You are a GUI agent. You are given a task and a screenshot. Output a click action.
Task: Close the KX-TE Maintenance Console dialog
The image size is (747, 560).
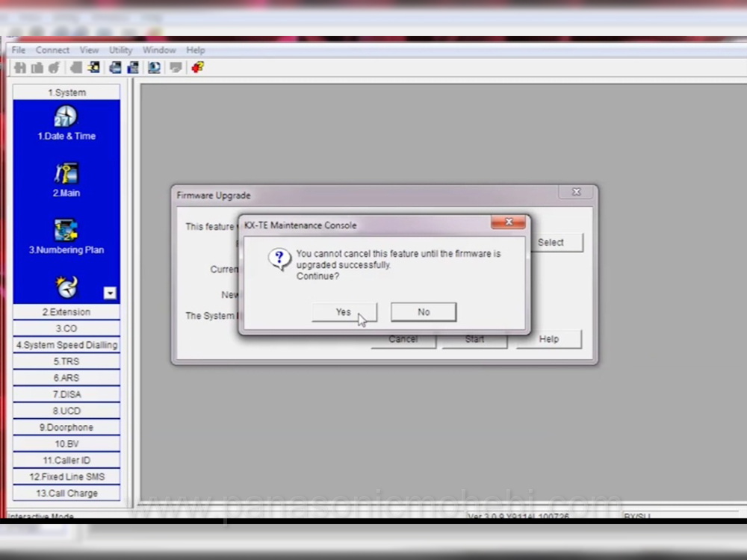(x=509, y=223)
